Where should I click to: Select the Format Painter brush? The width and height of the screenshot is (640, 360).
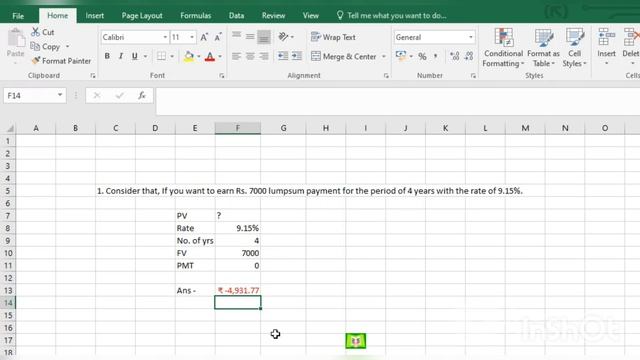36,61
